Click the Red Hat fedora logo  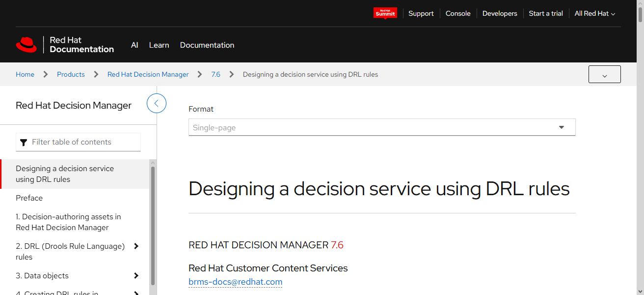tap(27, 44)
